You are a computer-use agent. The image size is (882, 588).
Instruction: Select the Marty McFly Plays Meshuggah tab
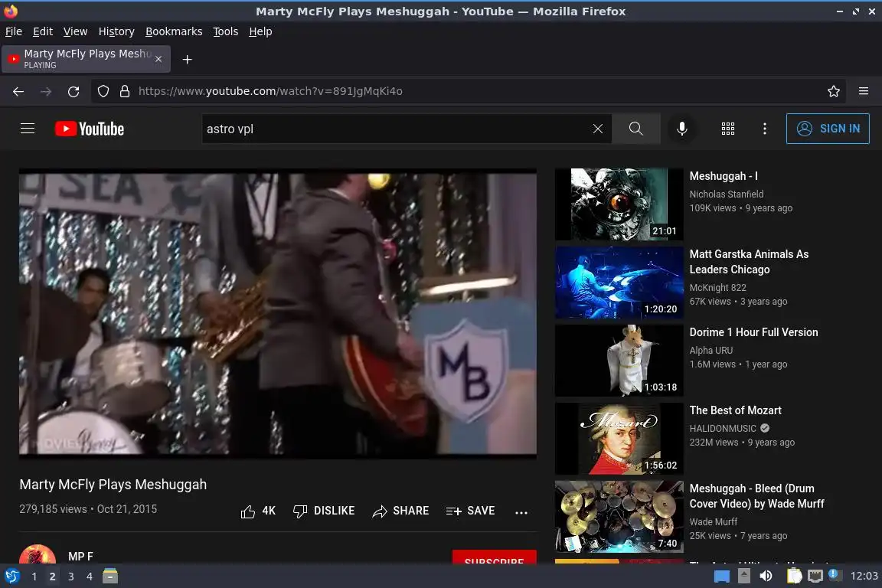pyautogui.click(x=86, y=59)
